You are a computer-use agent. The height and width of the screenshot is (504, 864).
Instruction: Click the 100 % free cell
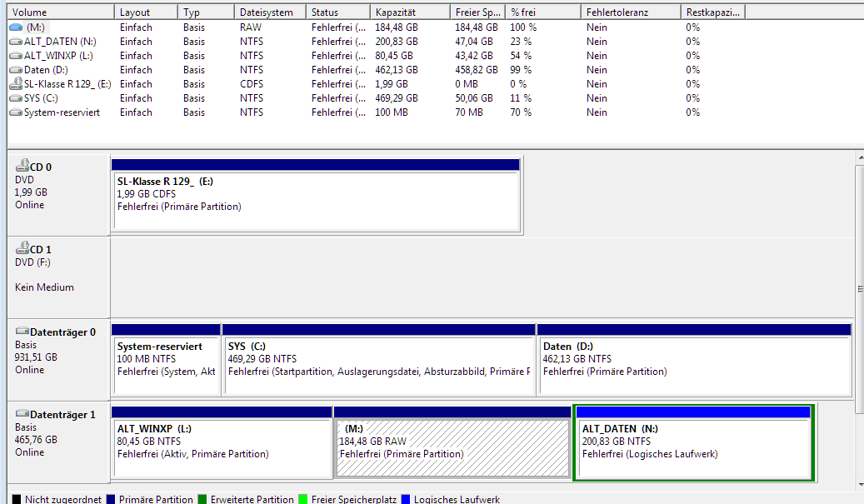(523, 27)
